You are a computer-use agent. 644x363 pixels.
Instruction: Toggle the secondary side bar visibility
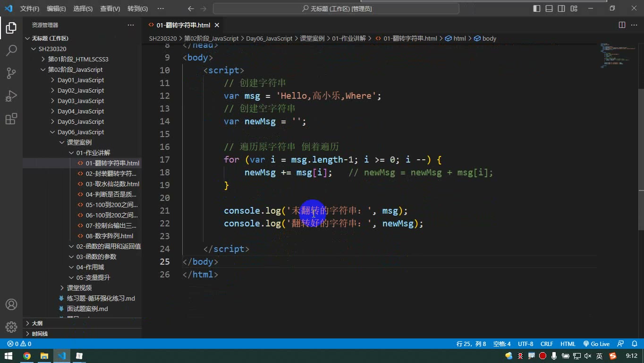561,9
